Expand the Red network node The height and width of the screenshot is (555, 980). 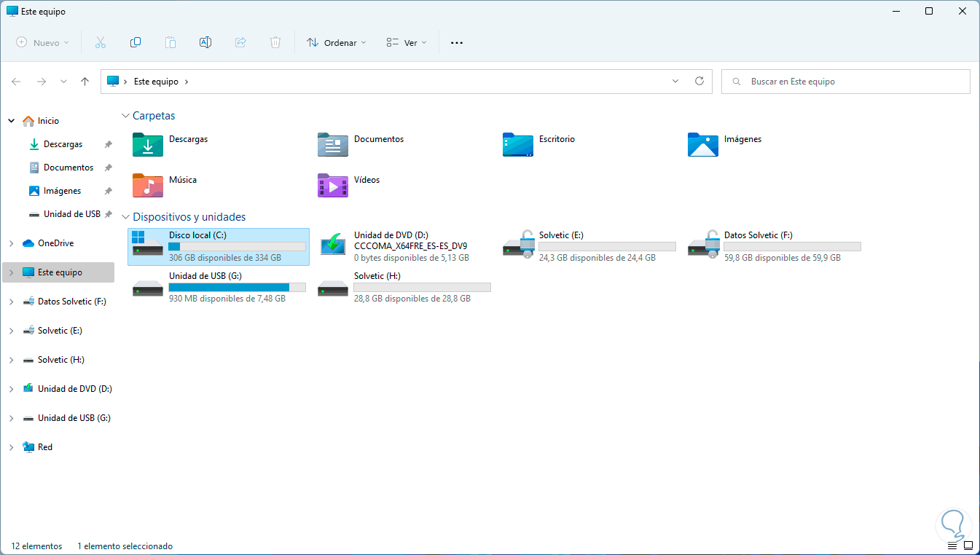point(11,447)
